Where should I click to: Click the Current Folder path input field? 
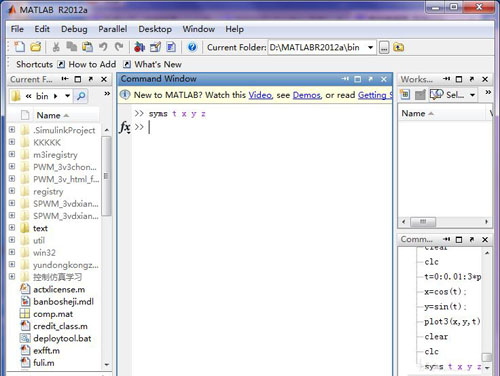[x=317, y=47]
